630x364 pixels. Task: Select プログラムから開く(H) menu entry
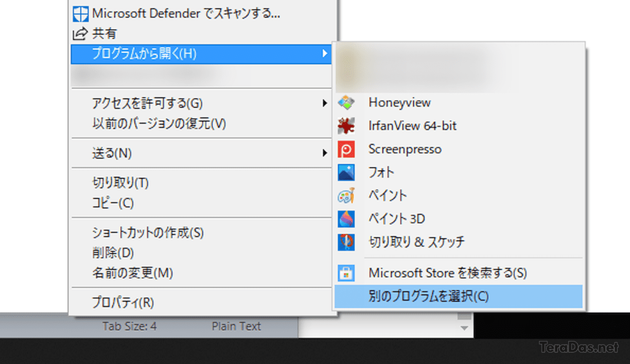pyautogui.click(x=202, y=54)
